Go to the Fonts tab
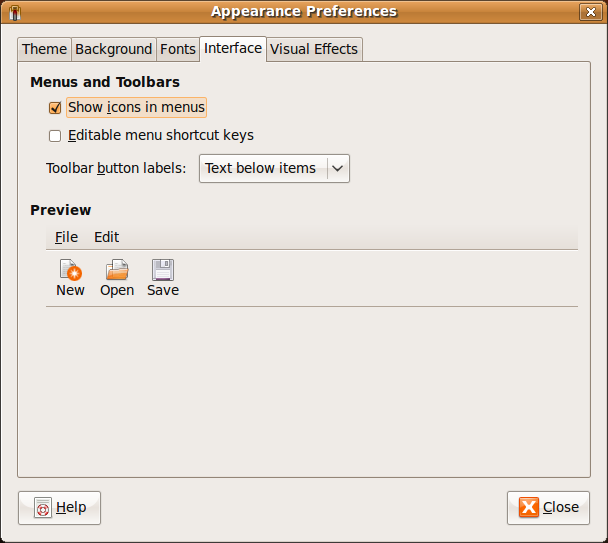608x543 pixels. click(178, 49)
